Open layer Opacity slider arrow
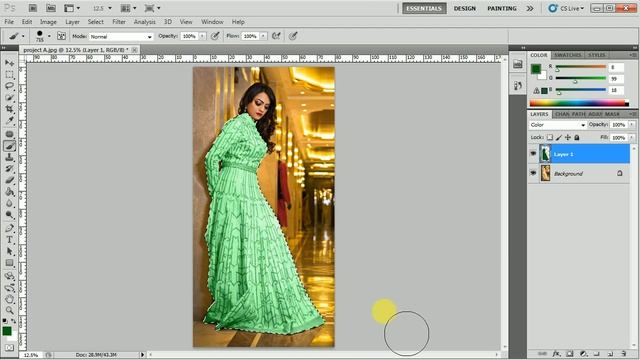Screen dimensions: 640x360 pyautogui.click(x=632, y=124)
